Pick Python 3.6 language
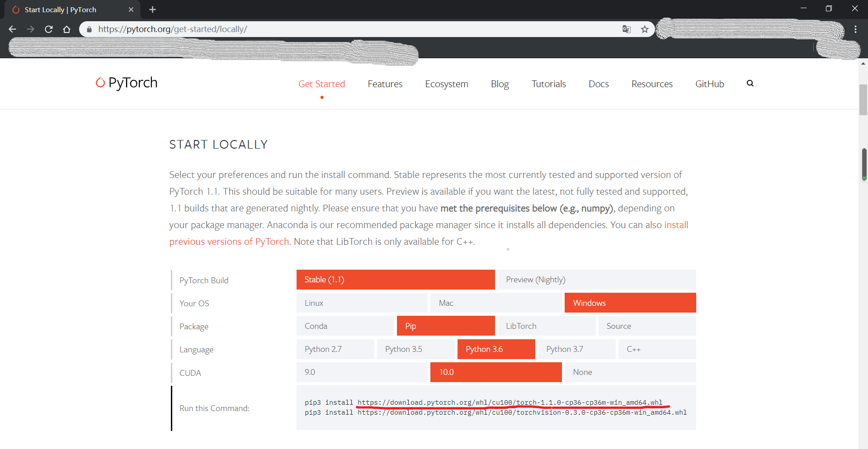The height and width of the screenshot is (449, 868). point(496,349)
